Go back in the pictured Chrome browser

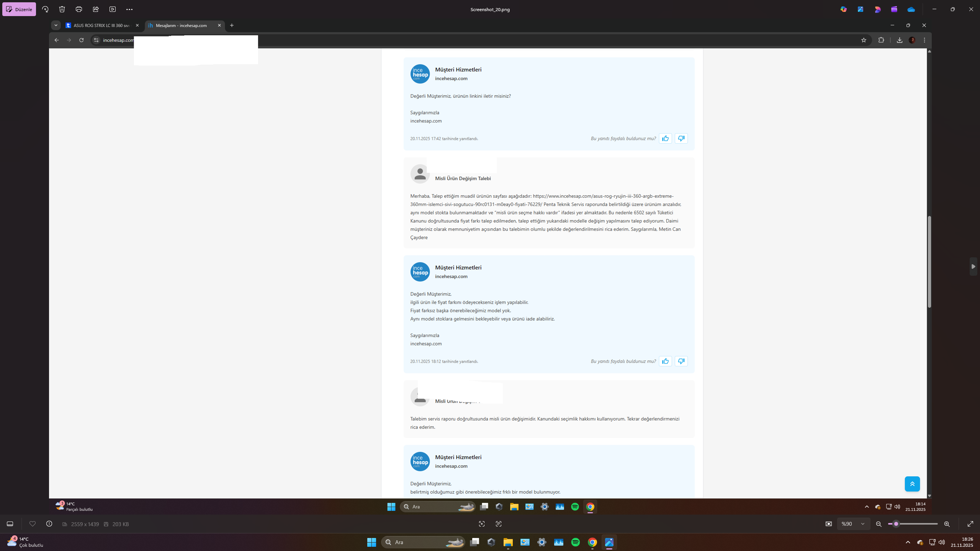coord(56,40)
